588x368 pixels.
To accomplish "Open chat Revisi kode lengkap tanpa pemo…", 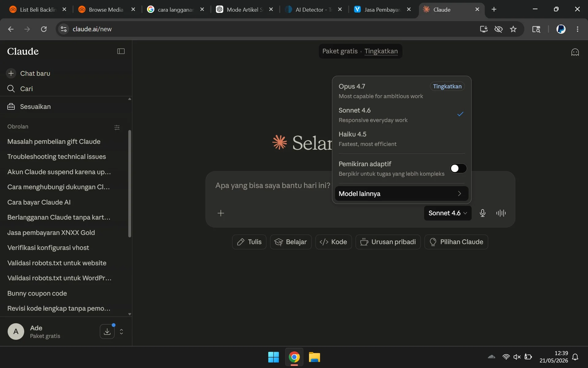I will tap(59, 308).
